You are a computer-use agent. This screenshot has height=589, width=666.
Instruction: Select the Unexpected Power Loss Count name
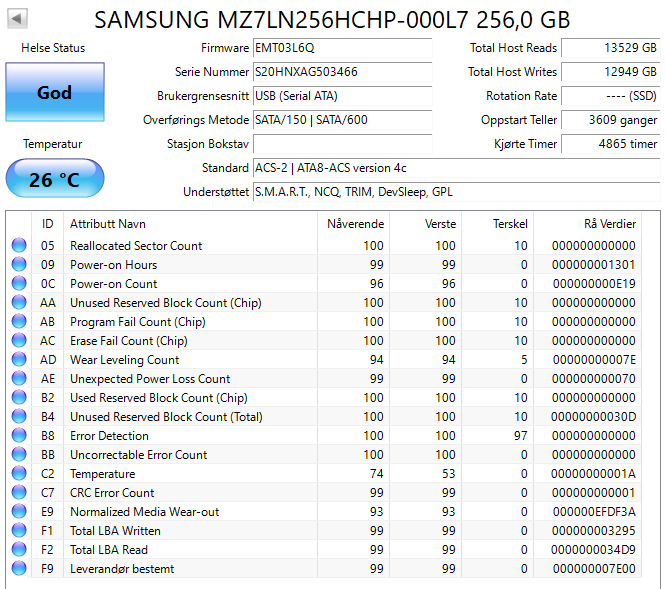[150, 378]
